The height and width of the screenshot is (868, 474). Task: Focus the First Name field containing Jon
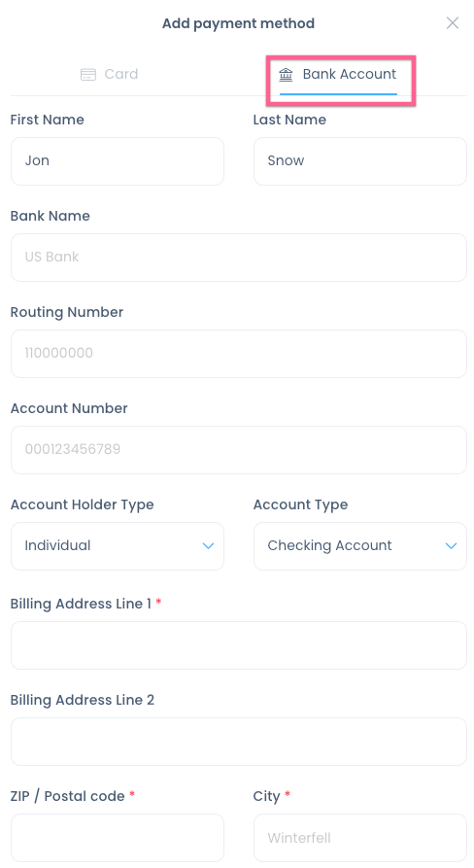118,161
